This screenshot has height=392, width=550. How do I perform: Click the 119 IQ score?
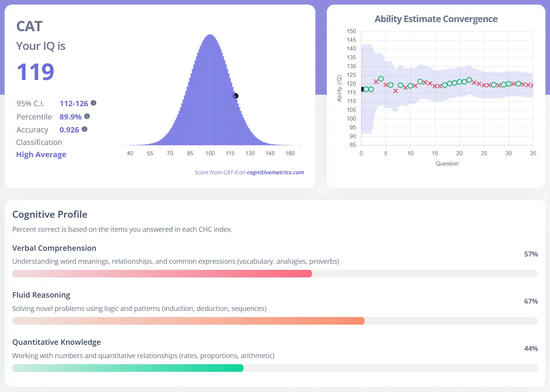click(35, 72)
